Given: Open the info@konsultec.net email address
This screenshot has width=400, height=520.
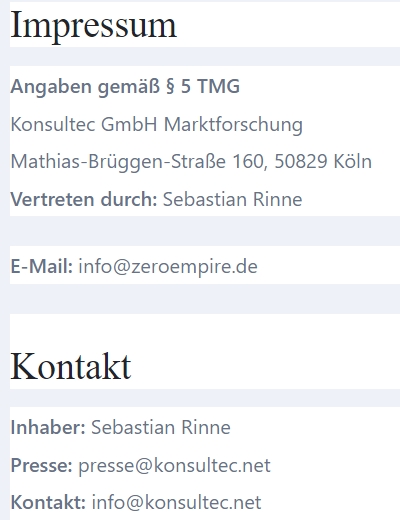Looking at the screenshot, I should (176, 503).
